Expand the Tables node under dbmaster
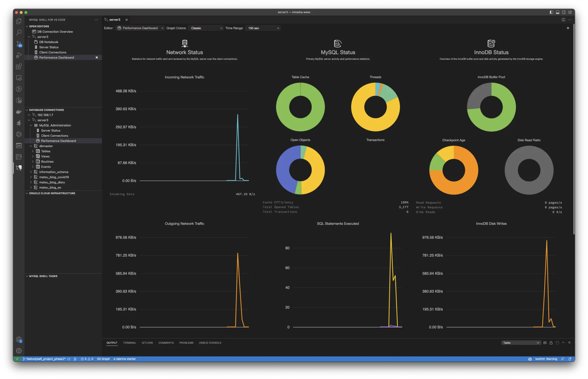The height and width of the screenshot is (379, 588). click(x=33, y=151)
